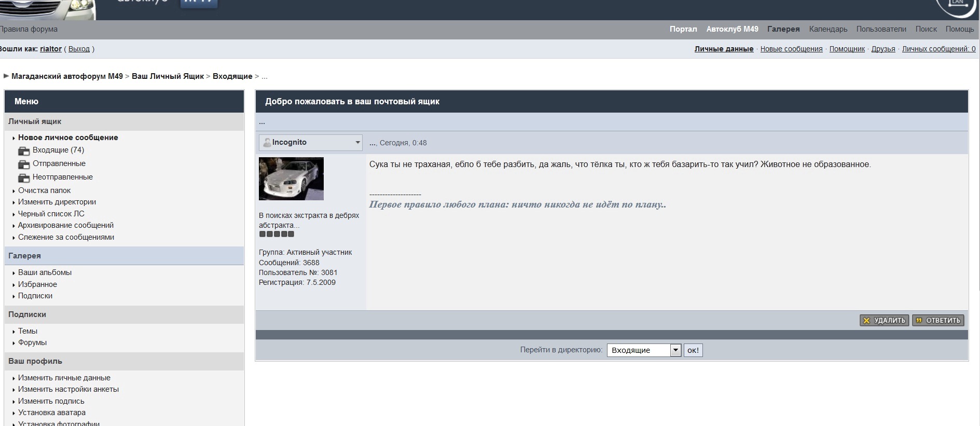The height and width of the screenshot is (426, 980).
Task: Click the user icon beside Incognito
Action: (x=267, y=143)
